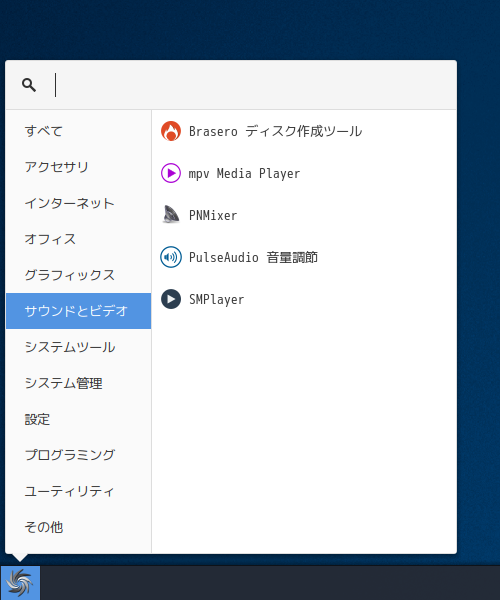The height and width of the screenshot is (600, 500).
Task: View the プログラミング category
Action: tap(78, 455)
